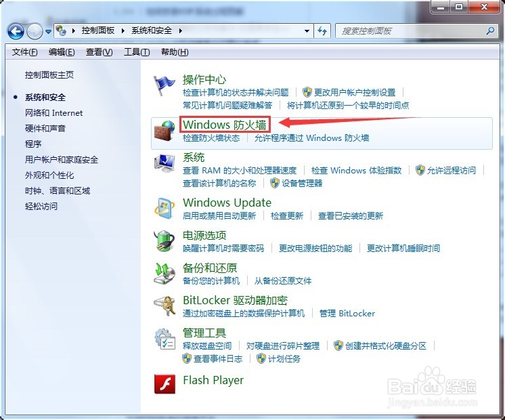Go back with the blue back arrow
505x420 pixels.
click(x=16, y=31)
